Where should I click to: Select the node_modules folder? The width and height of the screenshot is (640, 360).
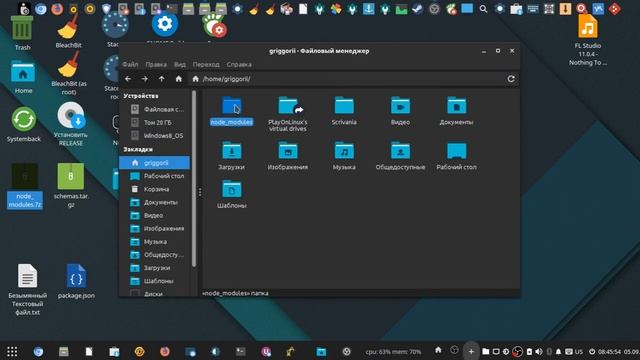coord(231,111)
